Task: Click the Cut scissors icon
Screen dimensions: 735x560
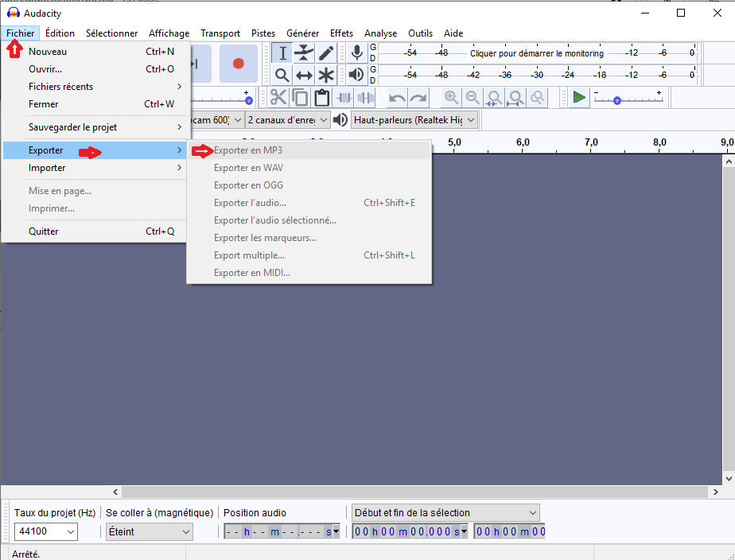Action: pyautogui.click(x=278, y=98)
